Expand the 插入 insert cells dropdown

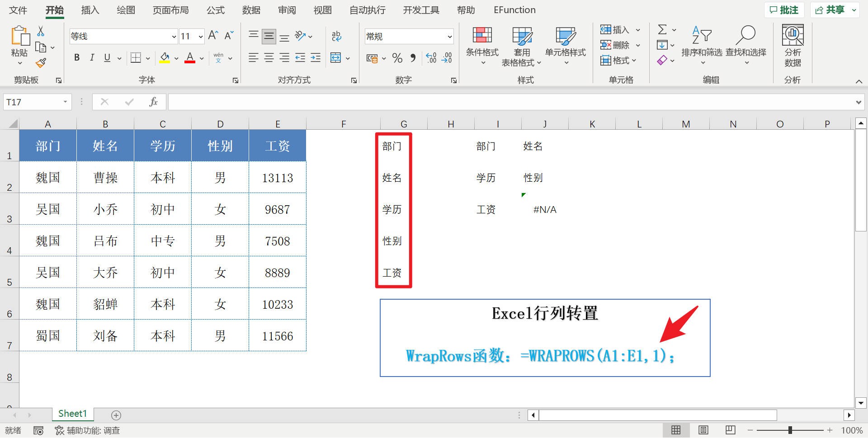click(x=638, y=30)
